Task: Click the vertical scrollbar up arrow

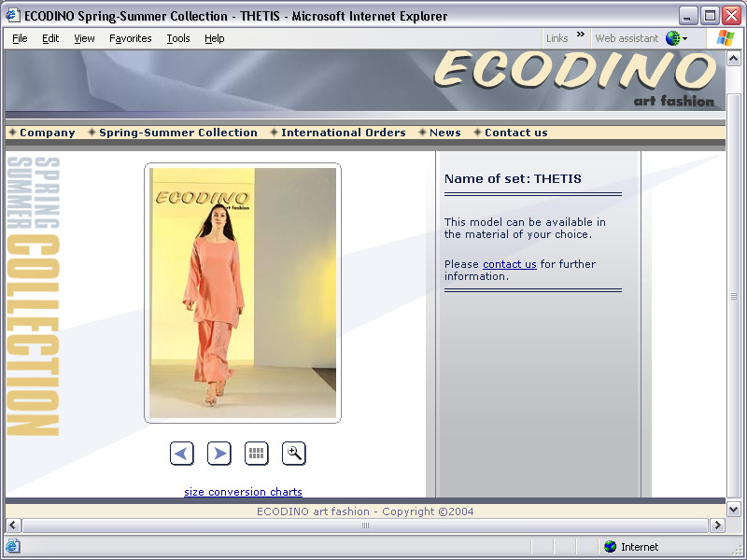Action: tap(734, 59)
